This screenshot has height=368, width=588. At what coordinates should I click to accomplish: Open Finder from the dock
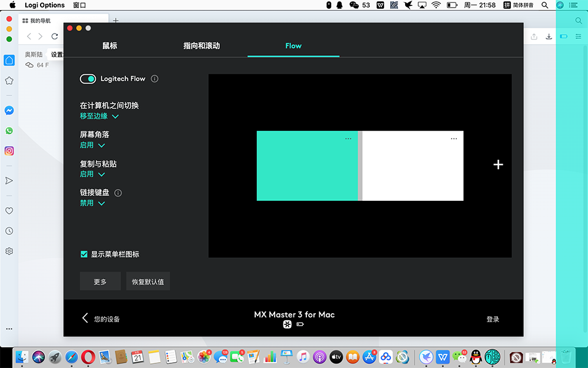point(22,357)
